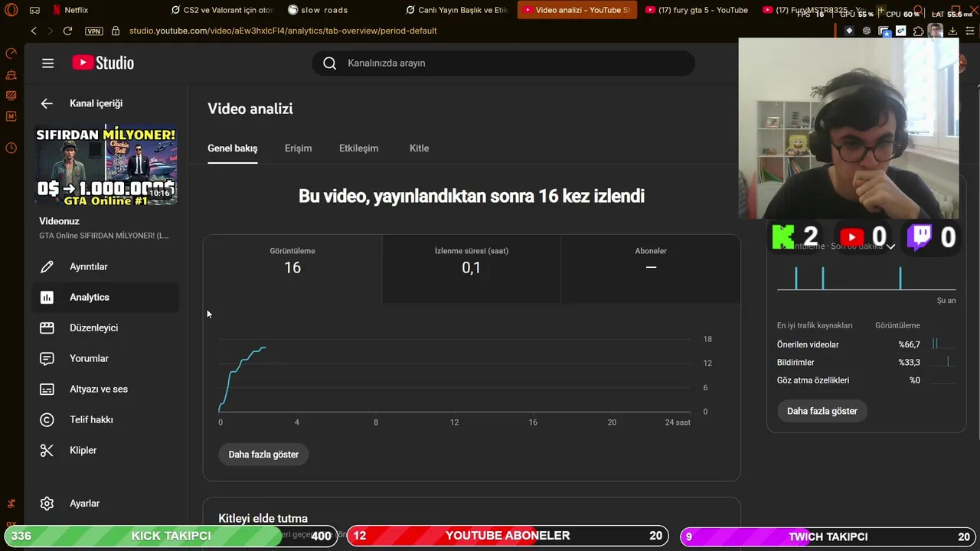980x551 pixels.
Task: Click 'Daha fazla göster' in realtime panel
Action: (x=822, y=411)
